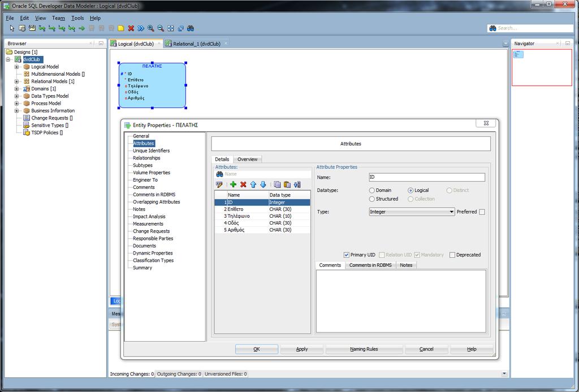Expand the Domains node in Browser
This screenshot has width=579, height=392.
click(x=16, y=89)
